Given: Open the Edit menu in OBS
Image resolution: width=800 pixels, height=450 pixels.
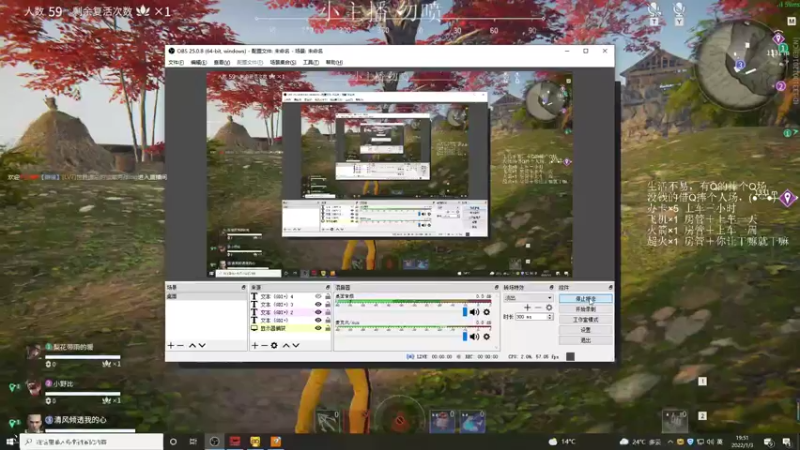Looking at the screenshot, I should [x=198, y=62].
